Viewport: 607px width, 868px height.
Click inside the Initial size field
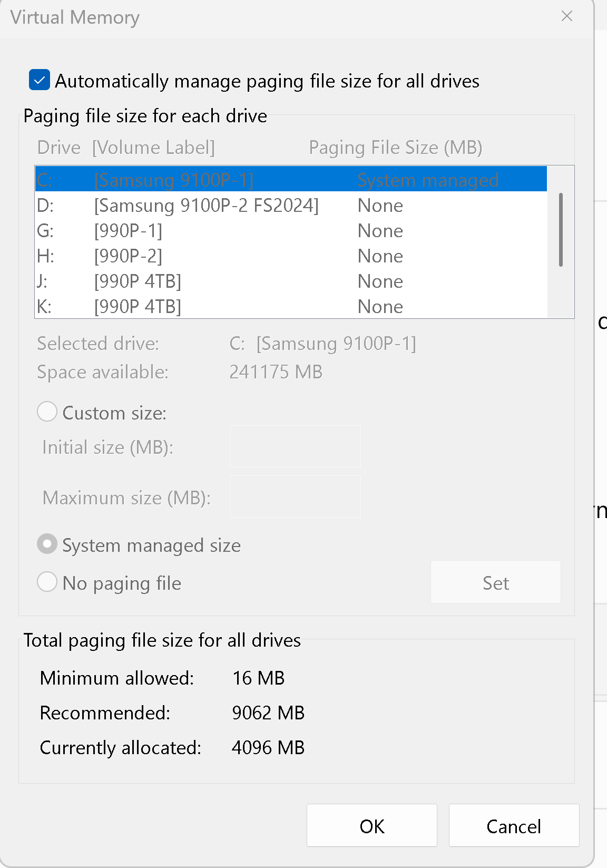[294, 446]
